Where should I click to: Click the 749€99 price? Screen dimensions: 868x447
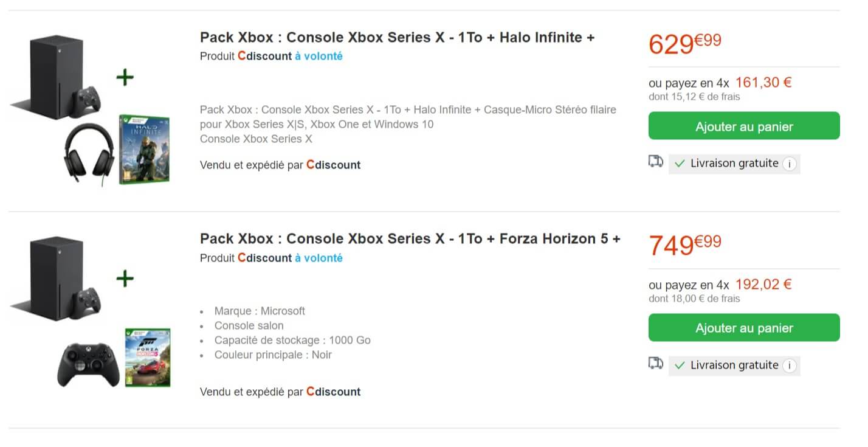pos(685,244)
